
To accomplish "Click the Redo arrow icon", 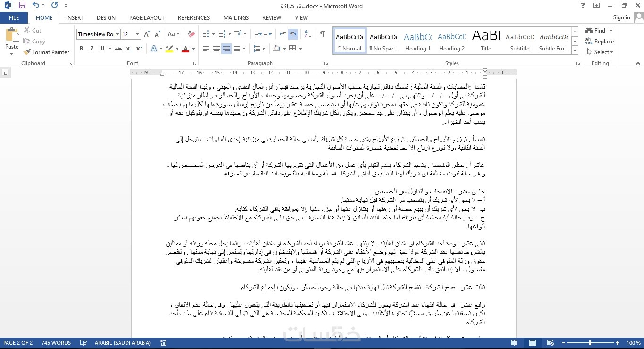I will point(54,6).
